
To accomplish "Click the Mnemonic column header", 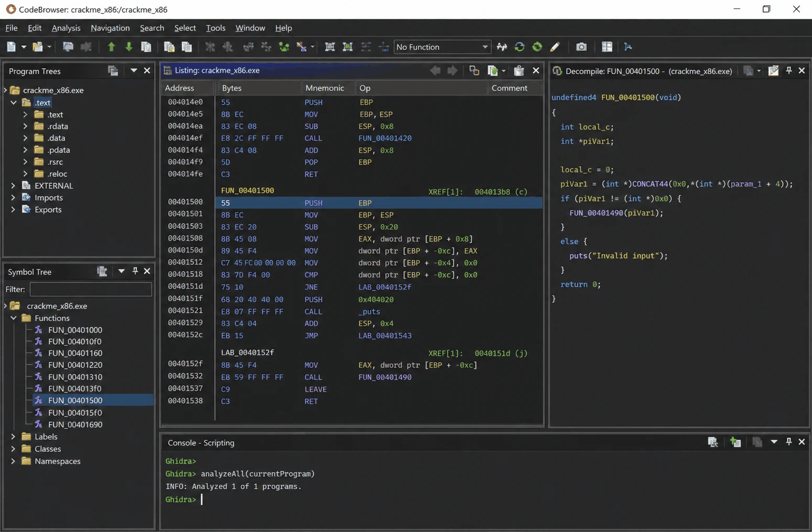I will coord(324,88).
